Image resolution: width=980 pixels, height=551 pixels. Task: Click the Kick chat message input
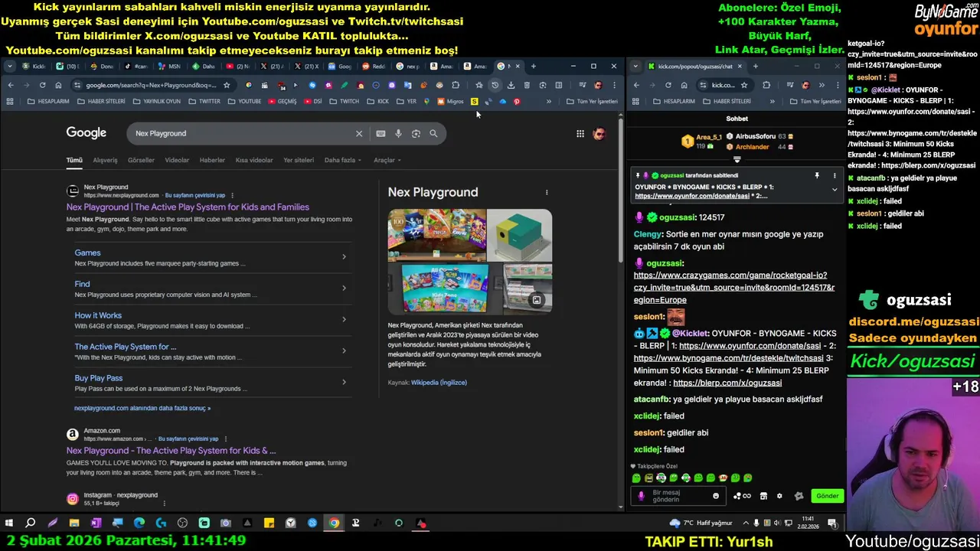click(678, 496)
